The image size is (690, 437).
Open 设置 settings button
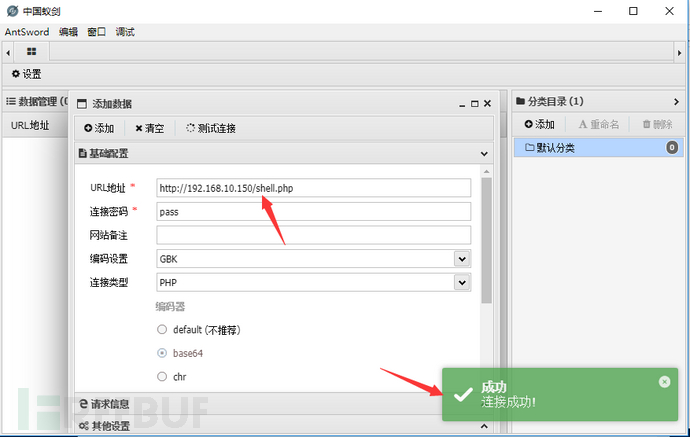pos(26,74)
